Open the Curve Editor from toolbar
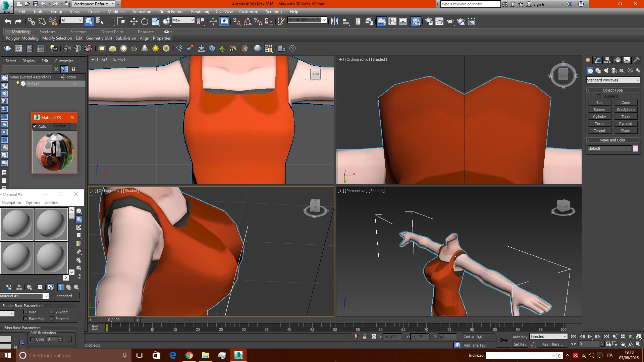 pos(392,22)
